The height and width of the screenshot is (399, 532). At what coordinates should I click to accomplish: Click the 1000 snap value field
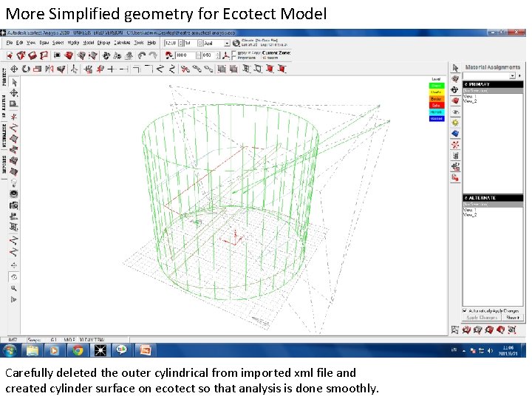click(x=186, y=55)
